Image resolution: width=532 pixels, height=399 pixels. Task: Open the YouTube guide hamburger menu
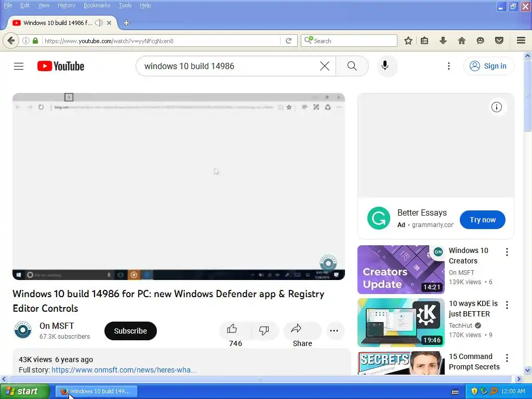point(19,66)
